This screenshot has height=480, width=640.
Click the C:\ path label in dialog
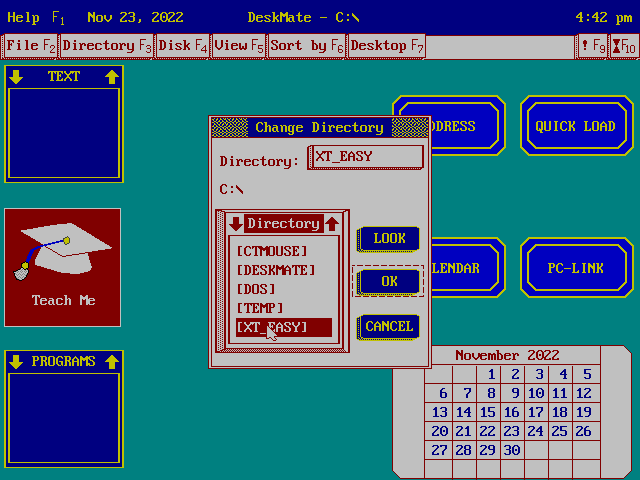pos(231,189)
